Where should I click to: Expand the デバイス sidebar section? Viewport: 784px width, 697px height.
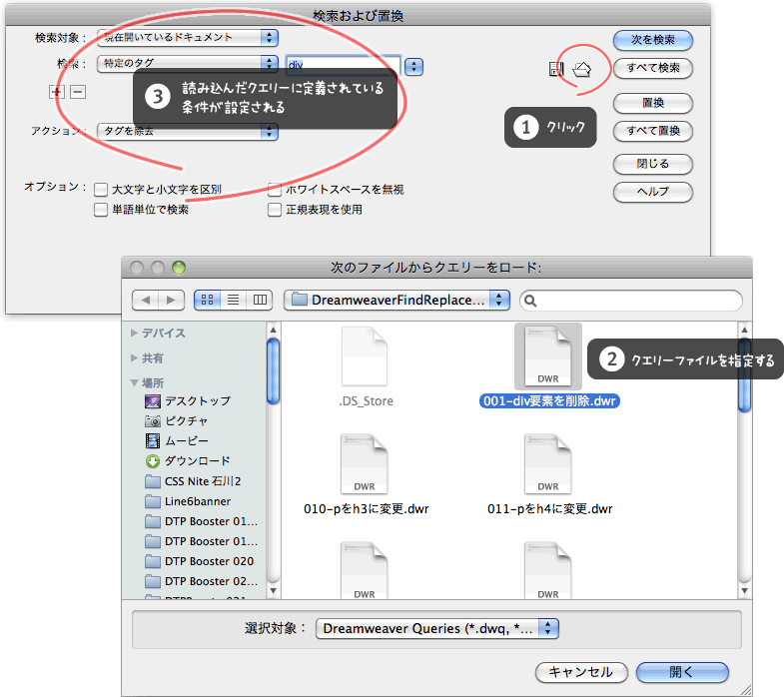134,333
